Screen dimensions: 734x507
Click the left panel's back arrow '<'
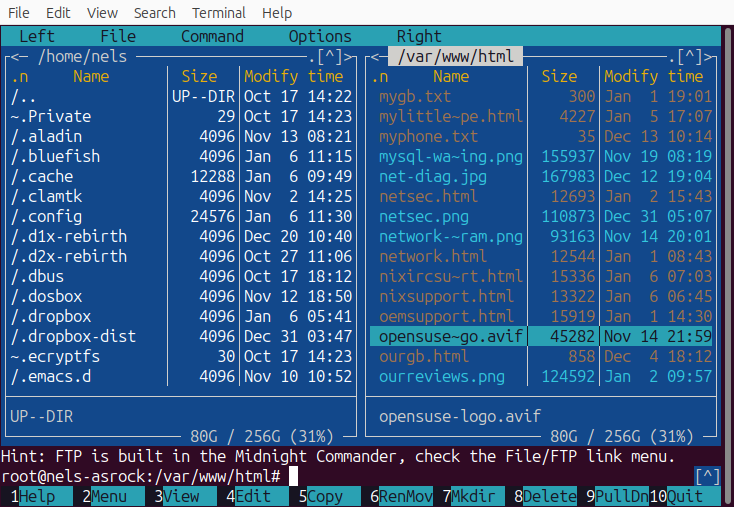[16, 57]
